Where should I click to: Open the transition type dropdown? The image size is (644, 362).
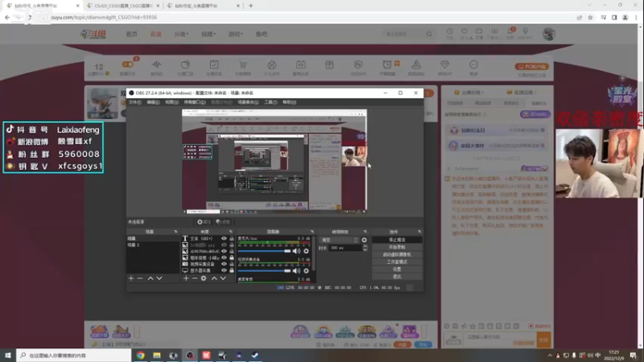(339, 240)
